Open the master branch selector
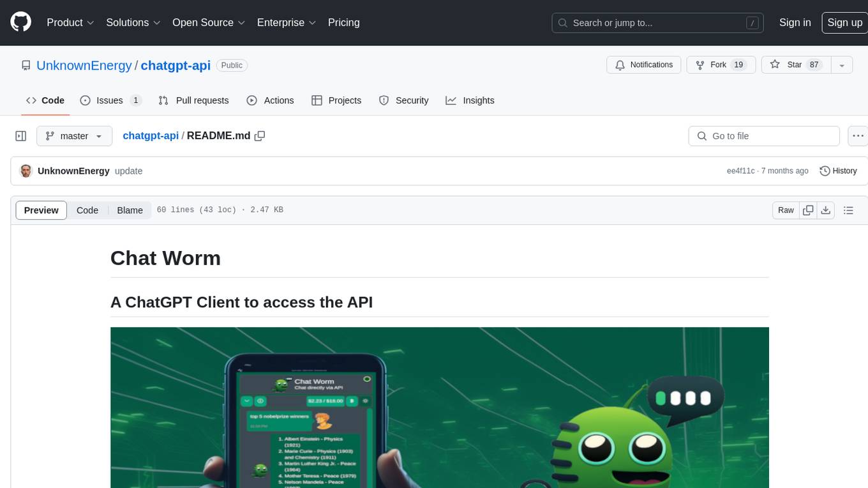The image size is (868, 488). (x=74, y=136)
